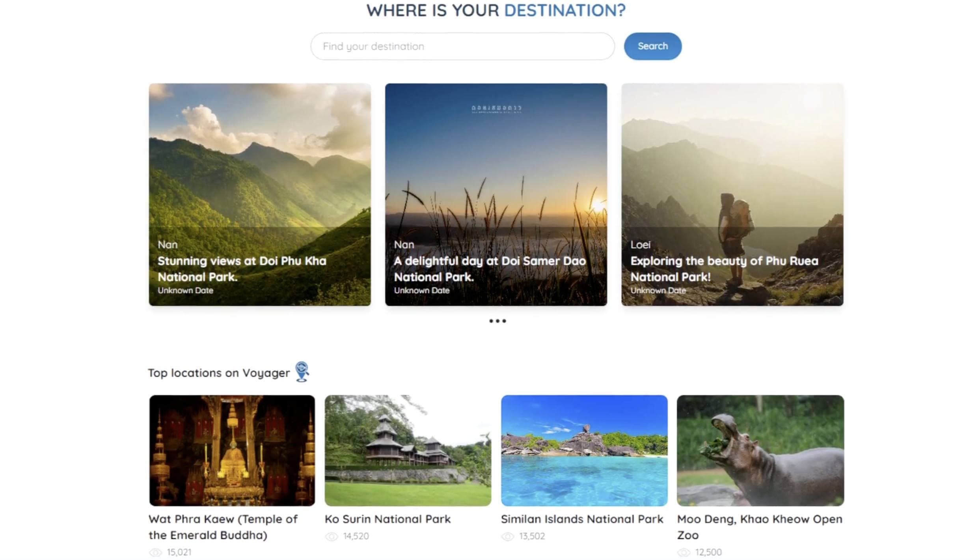
Task: Click the carousel pagination dots
Action: (x=497, y=321)
